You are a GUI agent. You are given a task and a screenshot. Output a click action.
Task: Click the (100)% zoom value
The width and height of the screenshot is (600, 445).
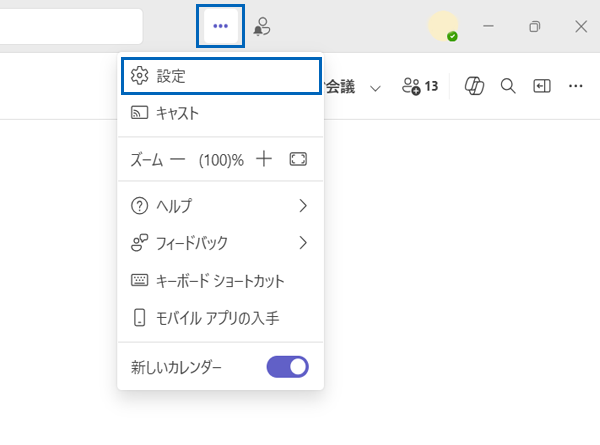coord(221,160)
